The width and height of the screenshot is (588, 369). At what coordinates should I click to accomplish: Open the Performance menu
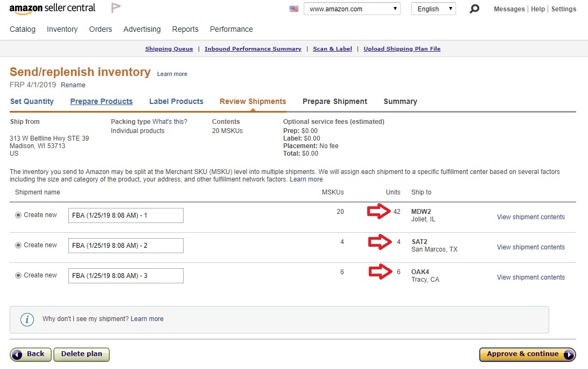[x=232, y=29]
